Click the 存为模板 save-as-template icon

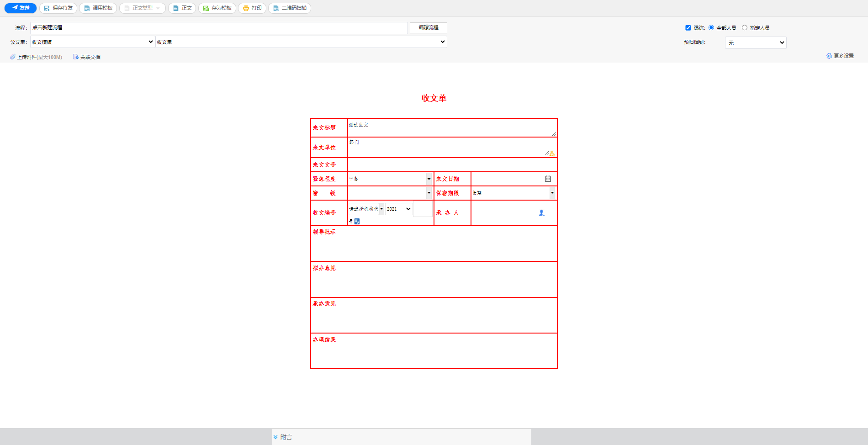pos(205,8)
